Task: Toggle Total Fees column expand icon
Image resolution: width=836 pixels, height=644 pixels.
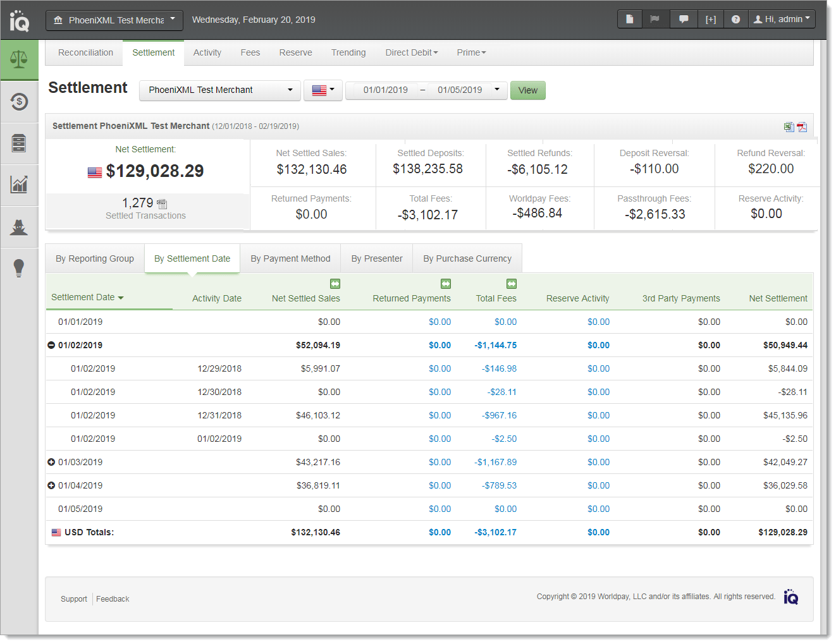Action: click(x=512, y=284)
